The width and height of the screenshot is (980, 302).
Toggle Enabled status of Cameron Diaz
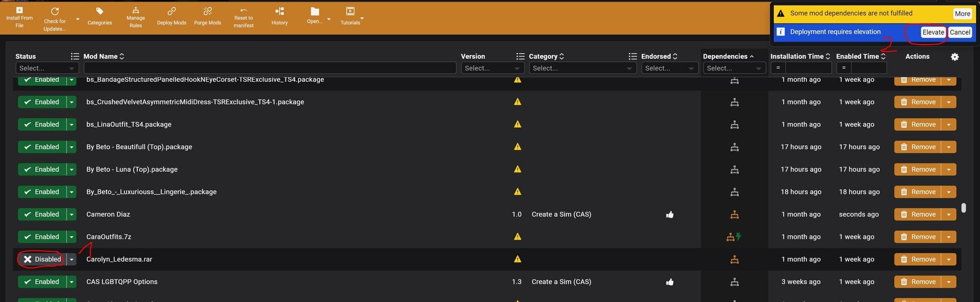tap(42, 215)
